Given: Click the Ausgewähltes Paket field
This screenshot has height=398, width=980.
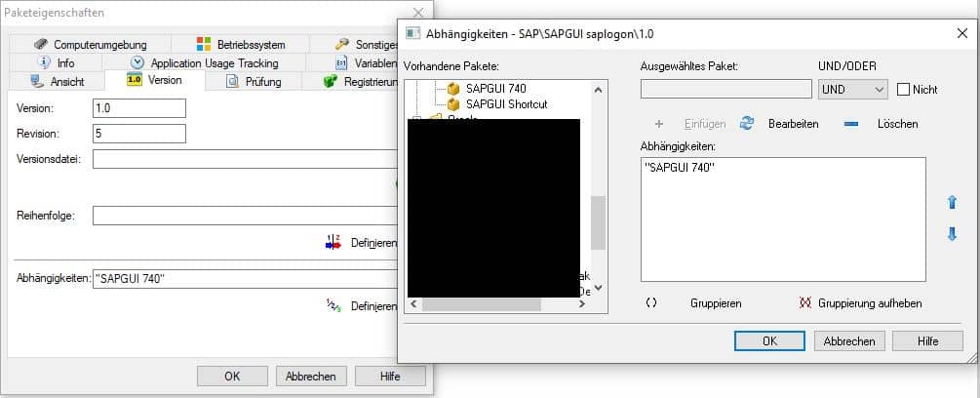Looking at the screenshot, I should [x=726, y=90].
